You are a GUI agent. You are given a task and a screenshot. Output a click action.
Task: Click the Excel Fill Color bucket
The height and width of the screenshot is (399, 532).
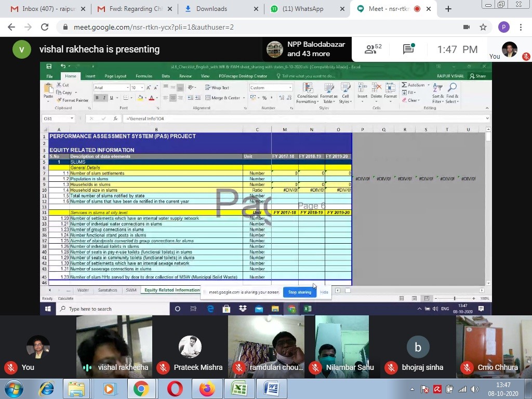[140, 98]
